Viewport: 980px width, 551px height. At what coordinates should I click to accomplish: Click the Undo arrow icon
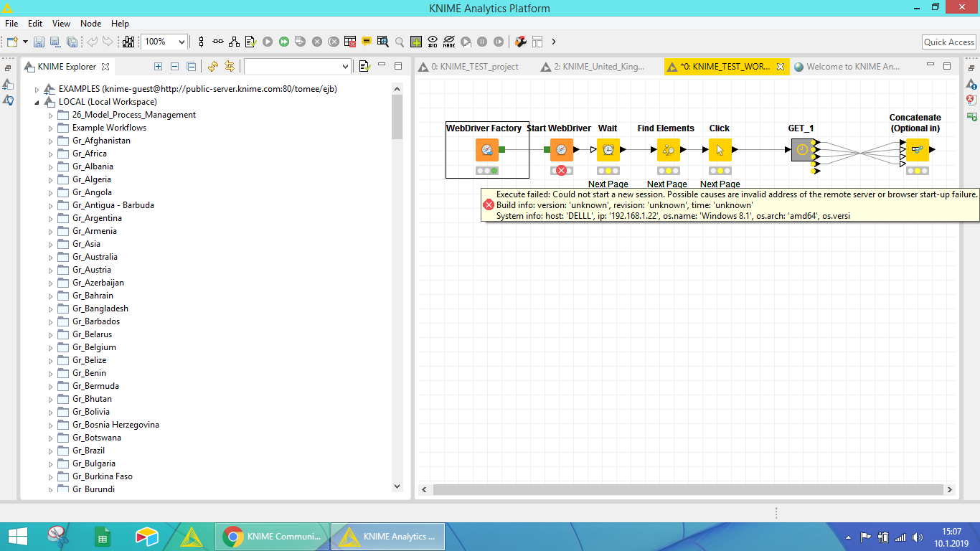[x=92, y=42]
